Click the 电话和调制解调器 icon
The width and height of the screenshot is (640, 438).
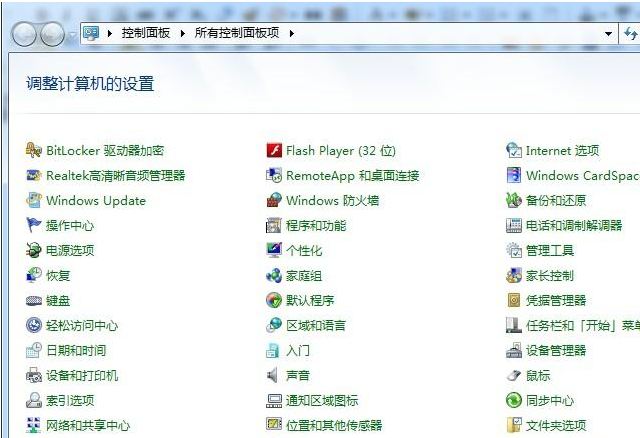[514, 225]
